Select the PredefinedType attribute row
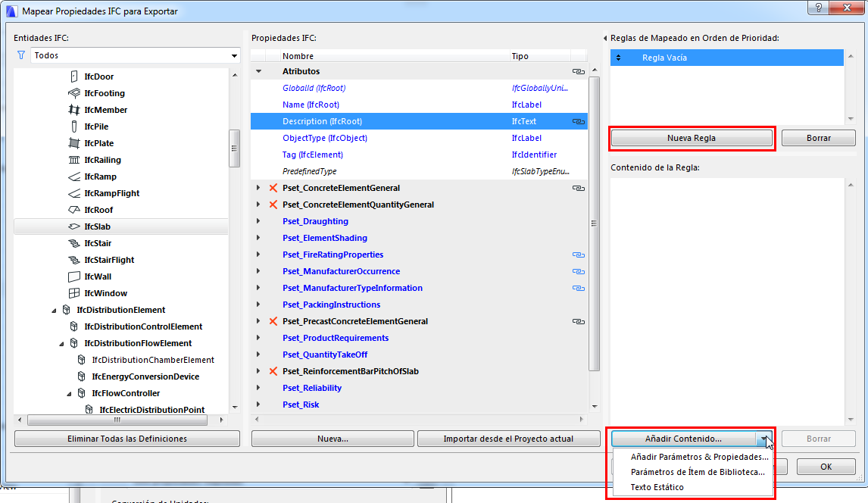Image resolution: width=868 pixels, height=503 pixels. coord(419,171)
